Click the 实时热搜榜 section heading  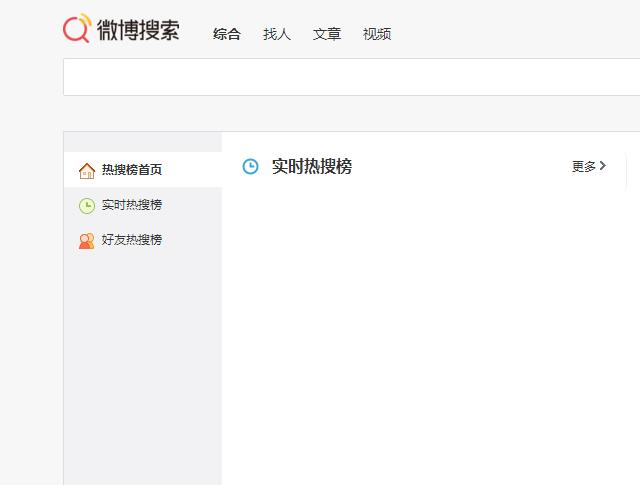pyautogui.click(x=312, y=167)
